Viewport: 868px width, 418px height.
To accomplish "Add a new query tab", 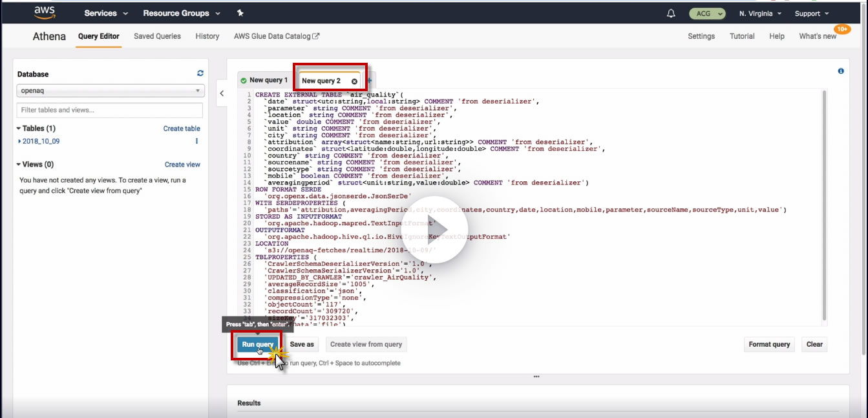I will click(x=370, y=81).
